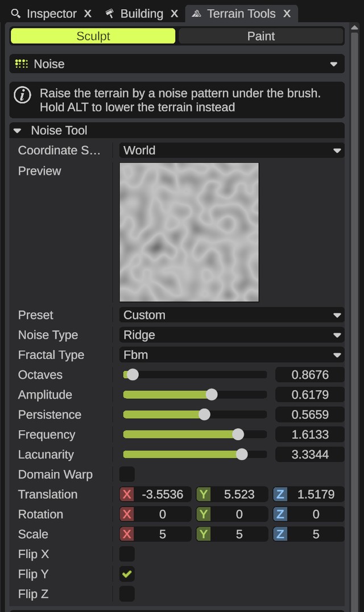Click the Amplitude slider handle
364x612 pixels.
coord(212,395)
